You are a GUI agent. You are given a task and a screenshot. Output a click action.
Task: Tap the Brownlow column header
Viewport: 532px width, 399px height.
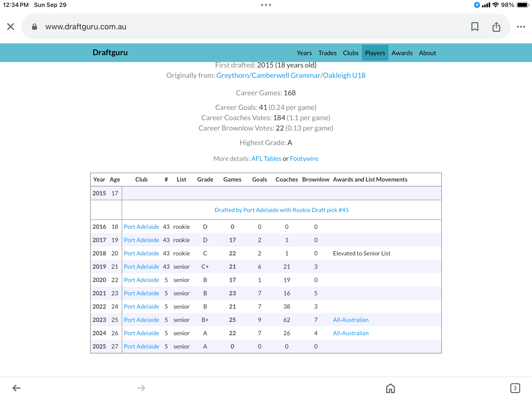[x=316, y=179]
